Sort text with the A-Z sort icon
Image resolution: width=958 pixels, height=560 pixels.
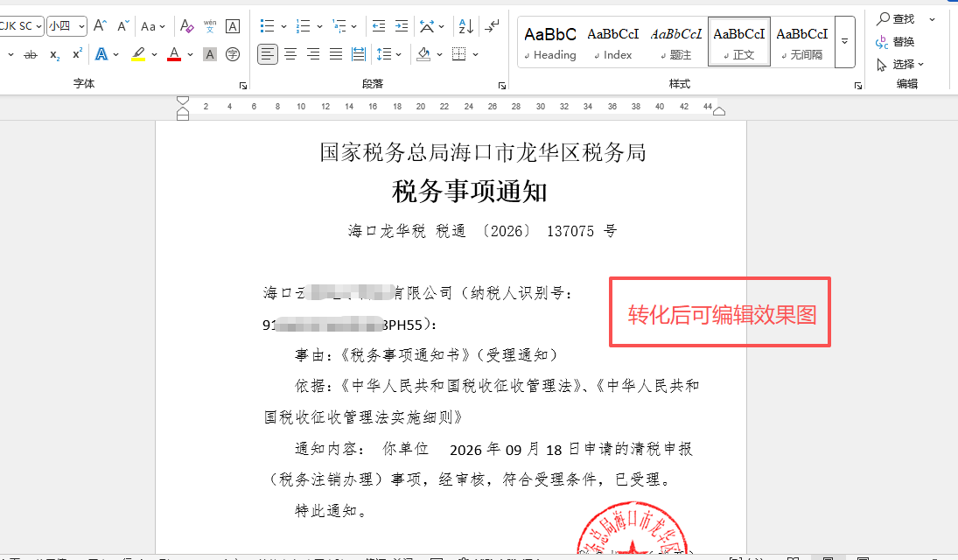465,25
